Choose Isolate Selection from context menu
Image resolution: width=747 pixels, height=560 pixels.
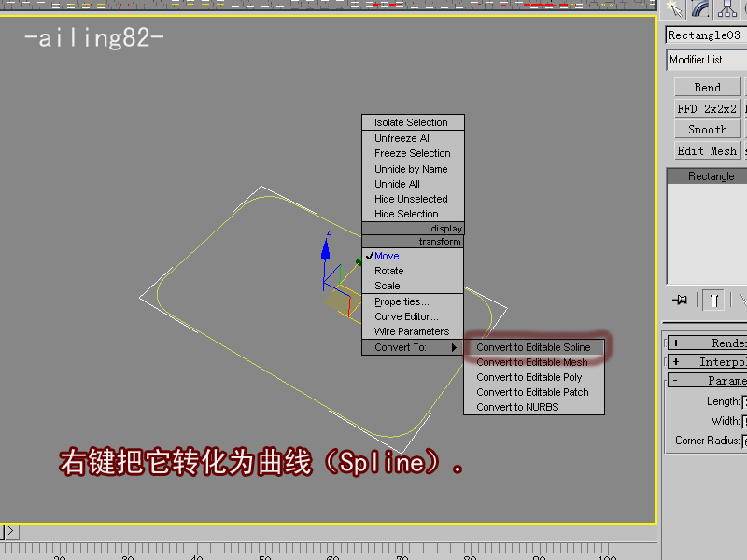click(x=413, y=122)
